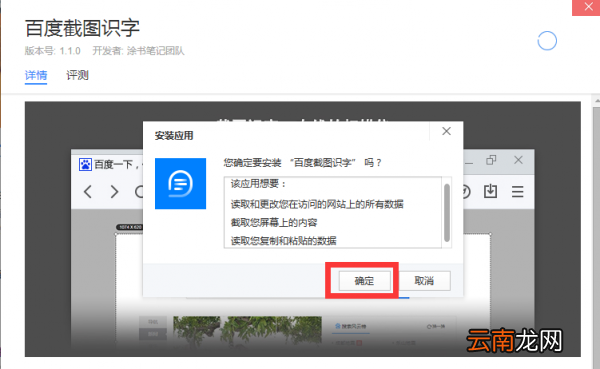
Task: Click the 安装应用 dialog title
Action: click(x=174, y=136)
